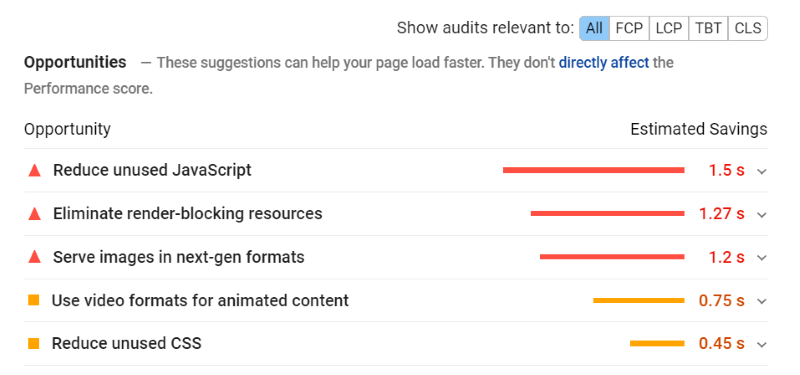The image size is (800, 375).
Task: Click red triangle beside Eliminate render-blocking resources
Action: 35,214
